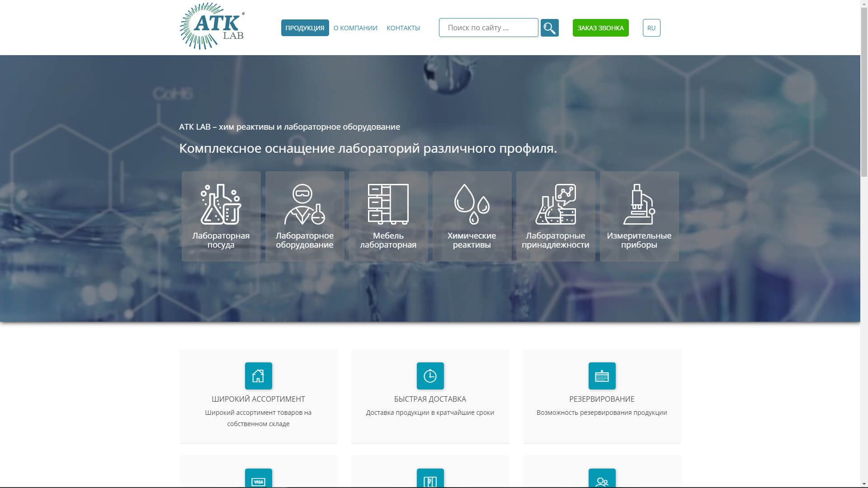Click the scrollbar up arrow
The image size is (868, 488).
(864, 3)
